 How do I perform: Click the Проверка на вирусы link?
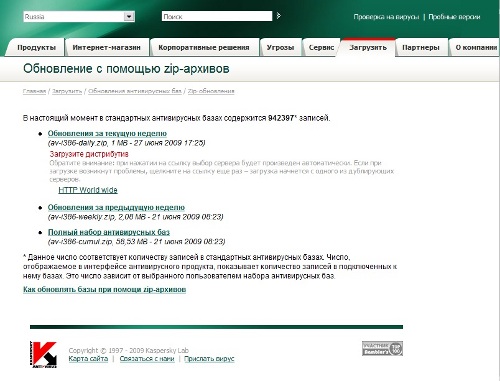coord(386,17)
